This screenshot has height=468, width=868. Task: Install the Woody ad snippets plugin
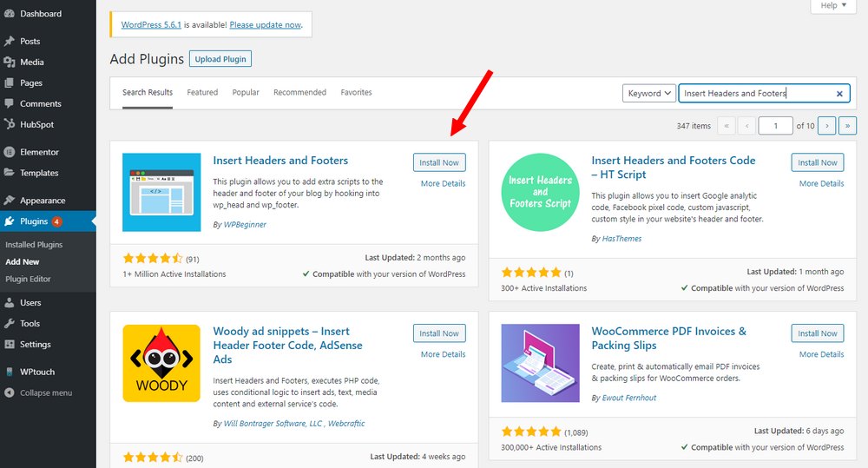[x=439, y=333]
